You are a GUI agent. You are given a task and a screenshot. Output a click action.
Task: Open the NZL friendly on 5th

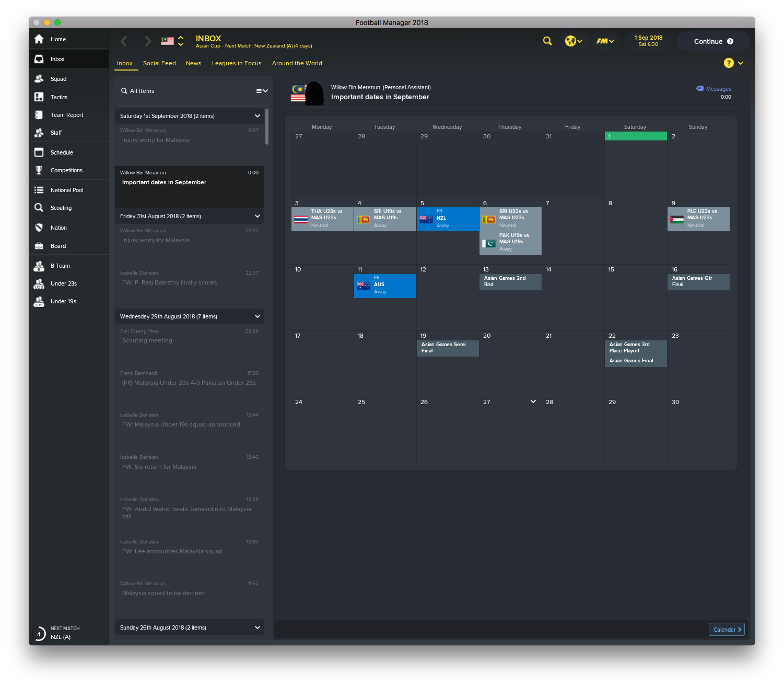click(x=448, y=219)
